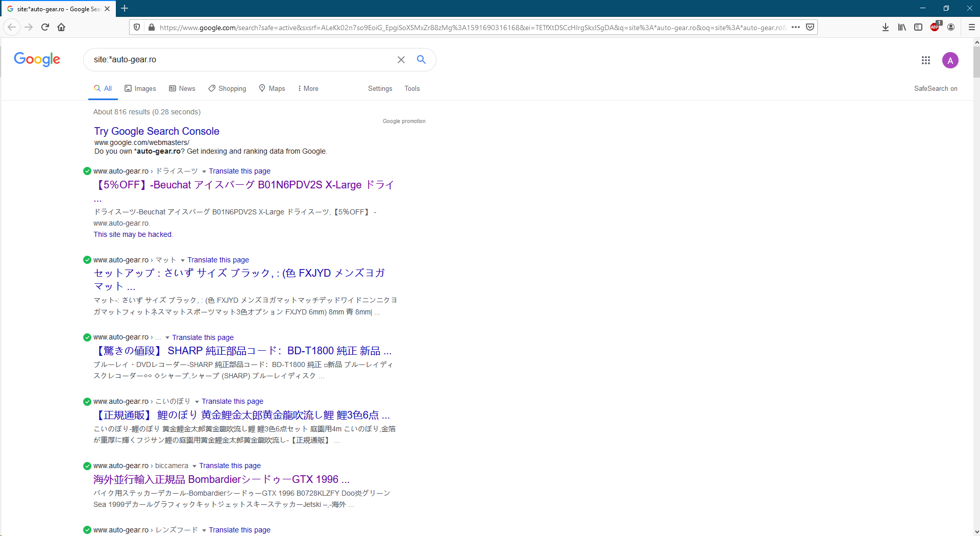980x536 pixels.
Task: Click the SafeSearch on setting
Action: pyautogui.click(x=936, y=88)
